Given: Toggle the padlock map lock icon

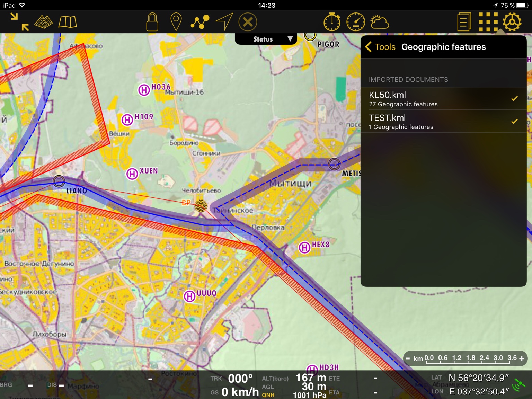Looking at the screenshot, I should [x=152, y=22].
